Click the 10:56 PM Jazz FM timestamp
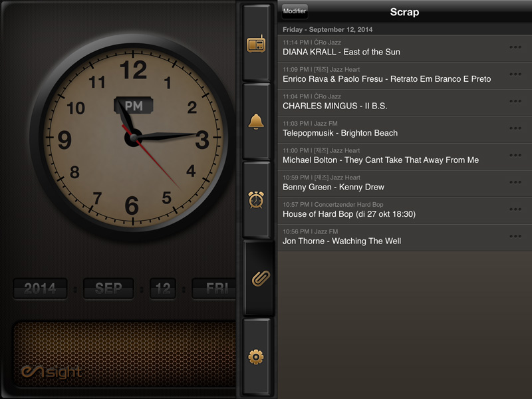This screenshot has height=399, width=532. (310, 231)
